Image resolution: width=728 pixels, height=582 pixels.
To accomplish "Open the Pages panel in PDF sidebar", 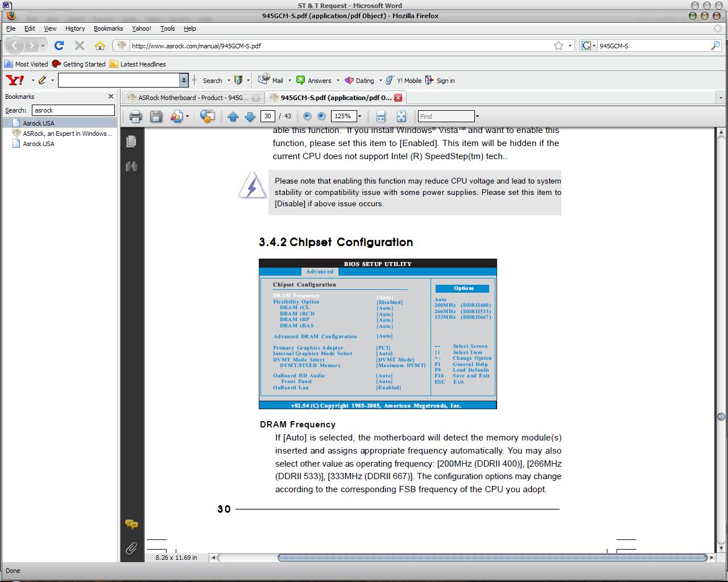I will tap(131, 141).
